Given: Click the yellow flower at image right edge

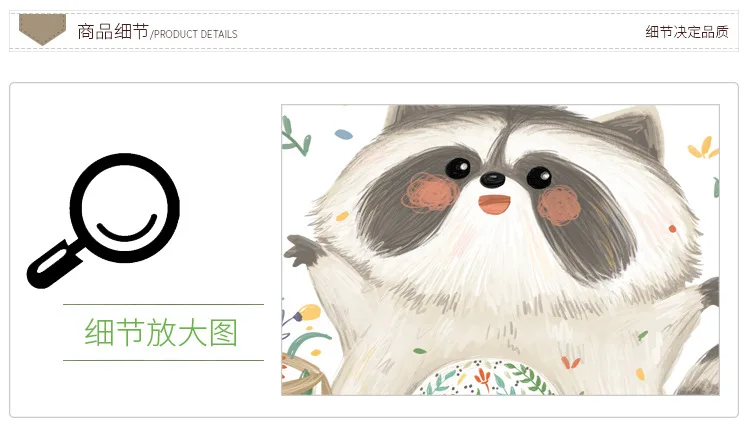Looking at the screenshot, I should [x=703, y=148].
